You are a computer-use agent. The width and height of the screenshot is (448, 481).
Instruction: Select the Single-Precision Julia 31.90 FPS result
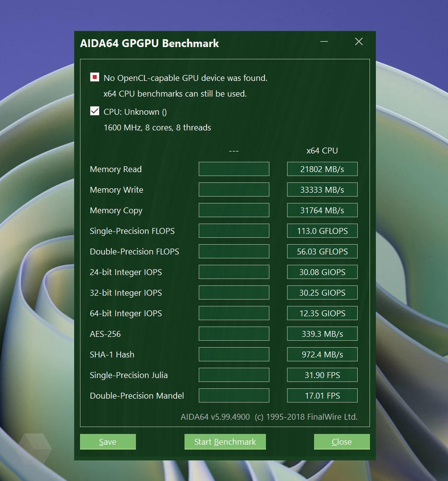(x=322, y=375)
